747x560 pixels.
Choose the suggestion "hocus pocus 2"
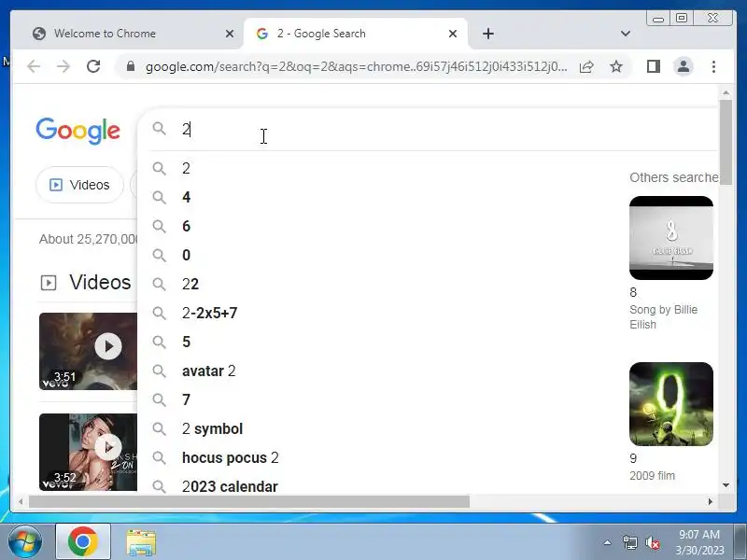pyautogui.click(x=429, y=458)
